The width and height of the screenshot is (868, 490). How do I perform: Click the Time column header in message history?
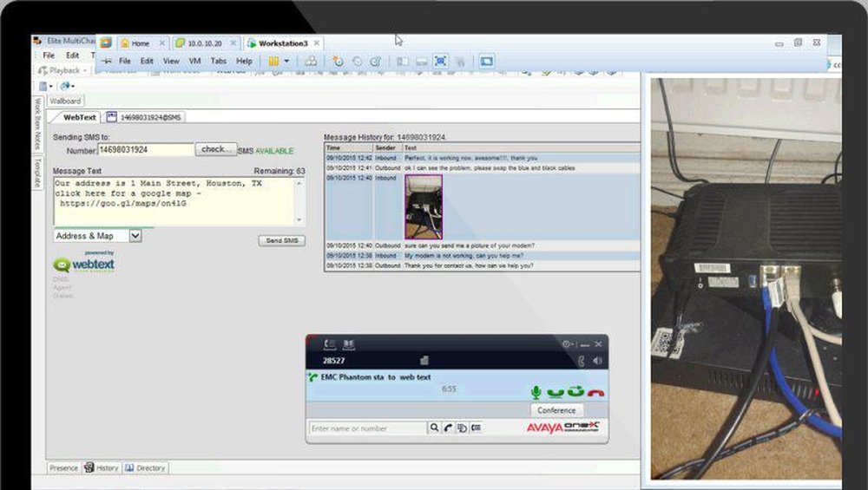pyautogui.click(x=349, y=147)
